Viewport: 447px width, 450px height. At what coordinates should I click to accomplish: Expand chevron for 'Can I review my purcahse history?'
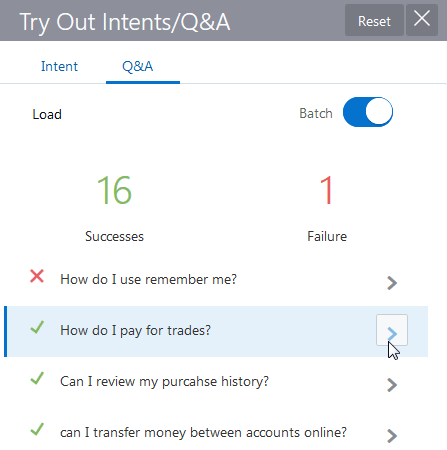point(392,385)
